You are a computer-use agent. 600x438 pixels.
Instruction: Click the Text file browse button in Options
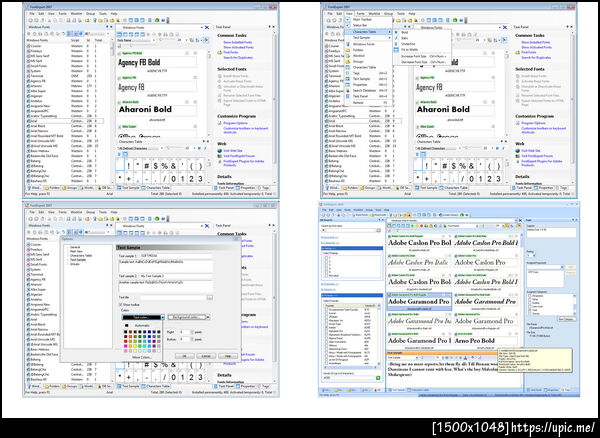click(210, 297)
